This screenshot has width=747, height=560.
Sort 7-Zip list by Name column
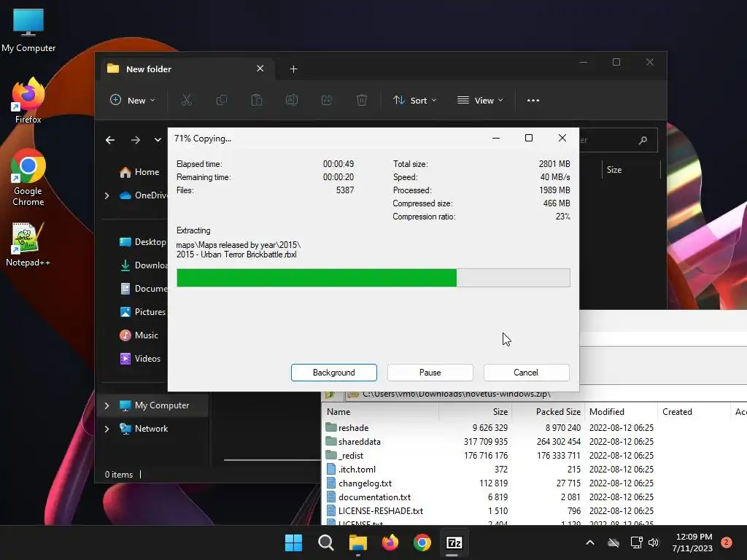(x=381, y=412)
